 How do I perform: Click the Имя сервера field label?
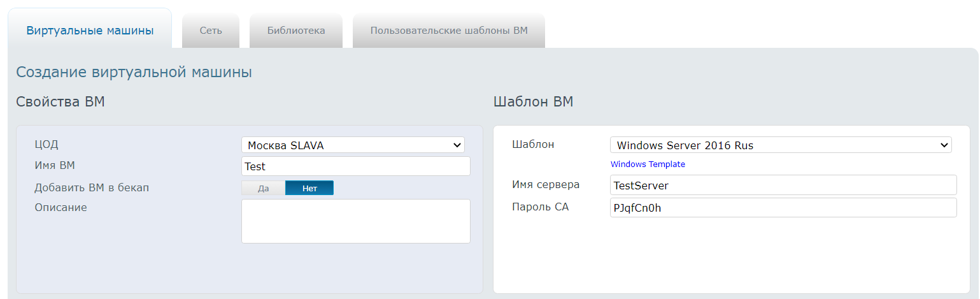546,185
